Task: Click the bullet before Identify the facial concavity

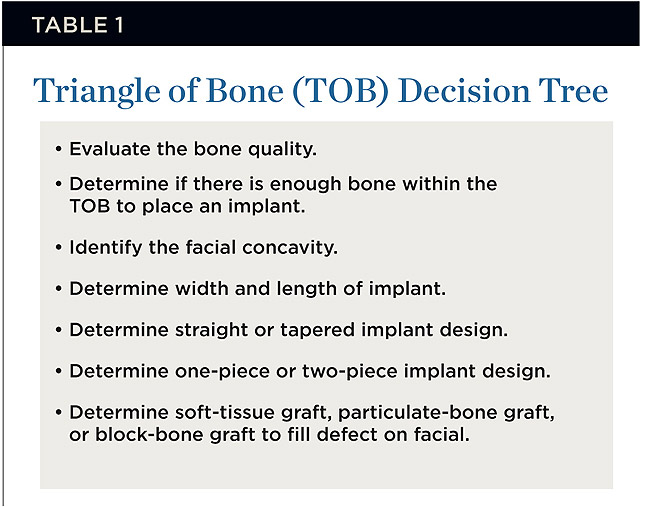Action: (57, 246)
